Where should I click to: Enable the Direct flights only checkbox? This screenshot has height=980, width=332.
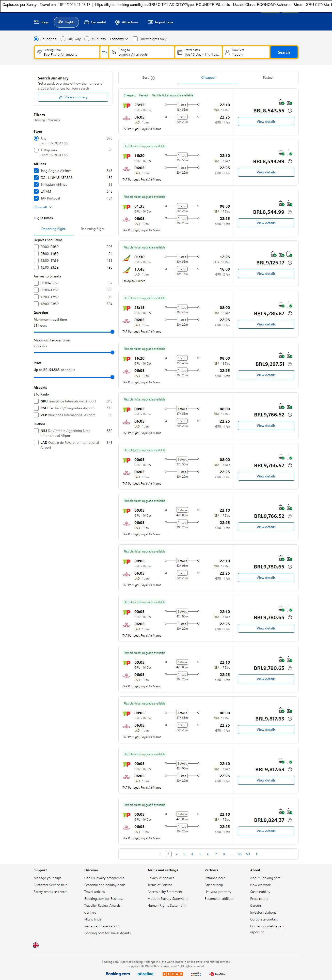[x=135, y=39]
